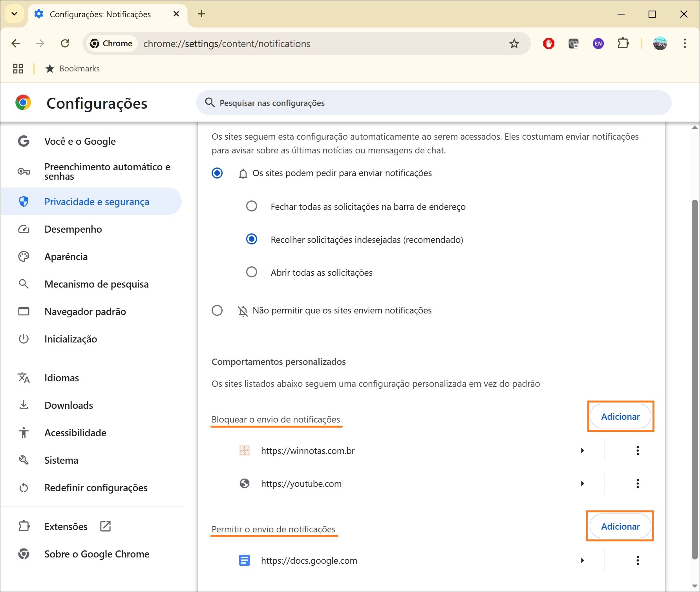This screenshot has height=592, width=700.
Task: Open Você e o Google settings
Action: pos(91,141)
